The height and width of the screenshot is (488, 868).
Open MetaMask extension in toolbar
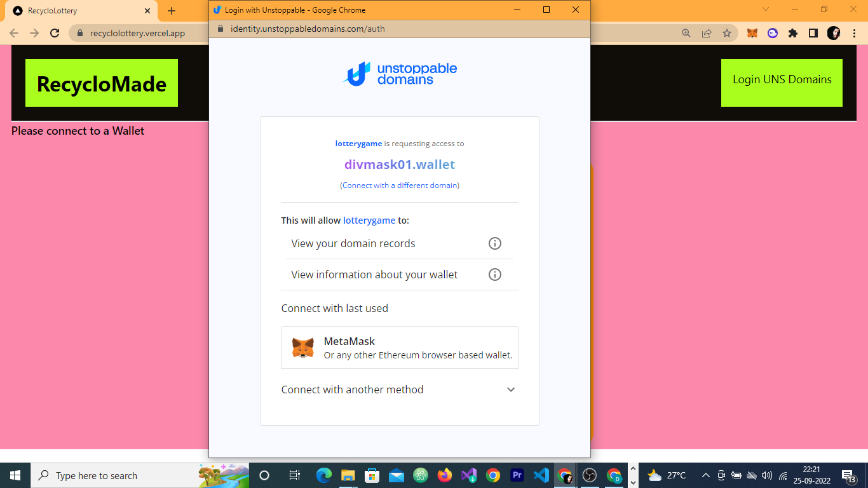[x=752, y=33]
